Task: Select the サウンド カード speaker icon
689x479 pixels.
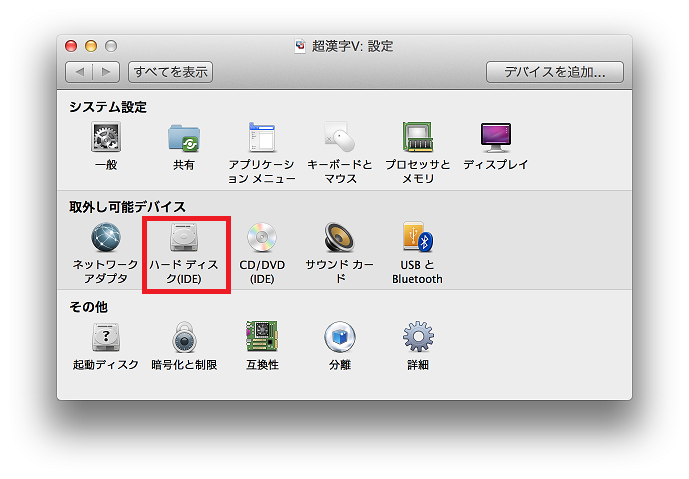Action: click(x=340, y=239)
